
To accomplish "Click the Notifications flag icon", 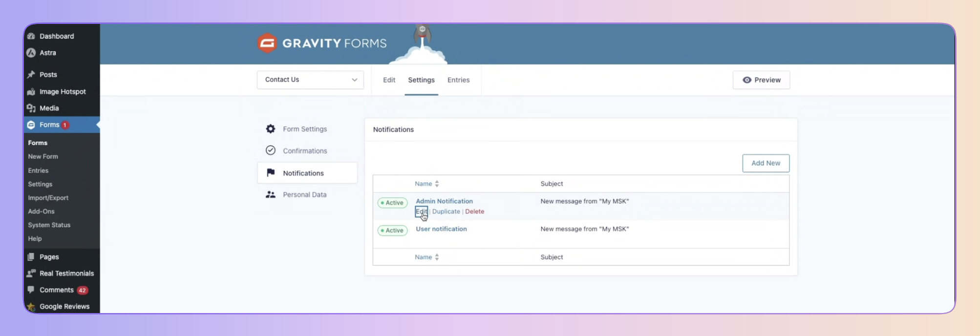I will [x=271, y=173].
